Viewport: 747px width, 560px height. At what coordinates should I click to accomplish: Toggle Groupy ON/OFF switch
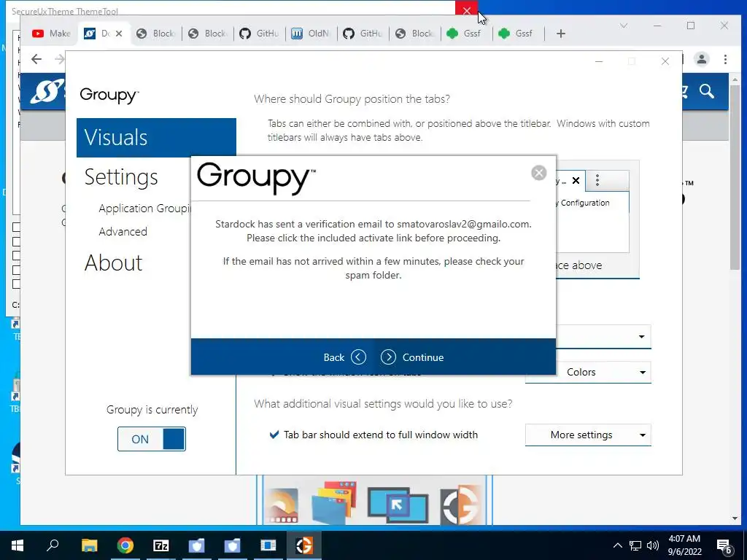[x=152, y=439]
